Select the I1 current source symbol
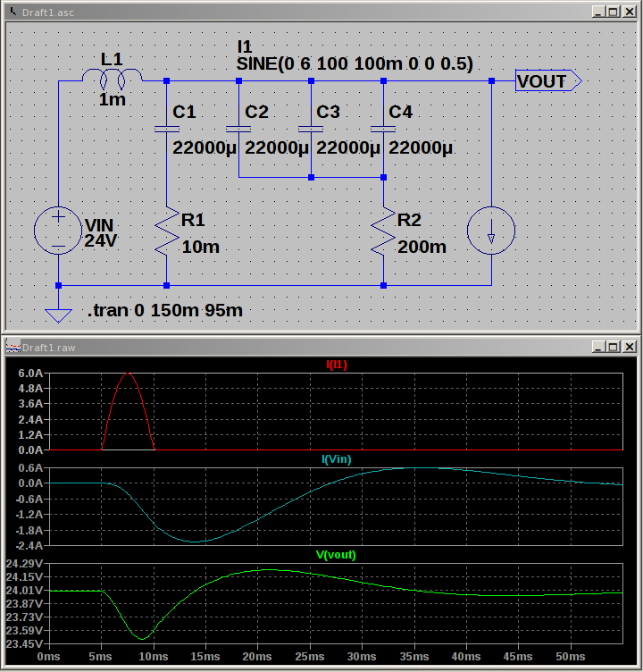The image size is (643, 672). point(491,231)
